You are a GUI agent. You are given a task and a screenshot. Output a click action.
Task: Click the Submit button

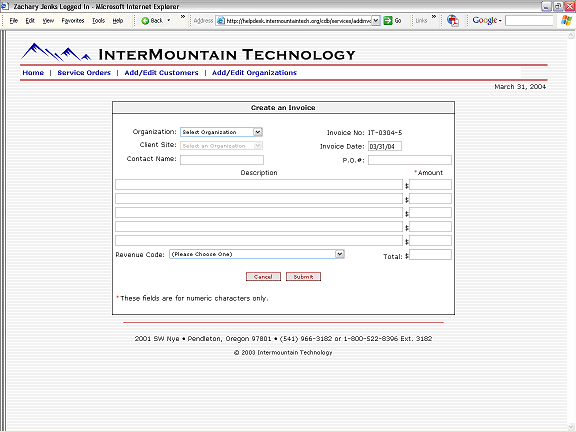click(x=303, y=277)
